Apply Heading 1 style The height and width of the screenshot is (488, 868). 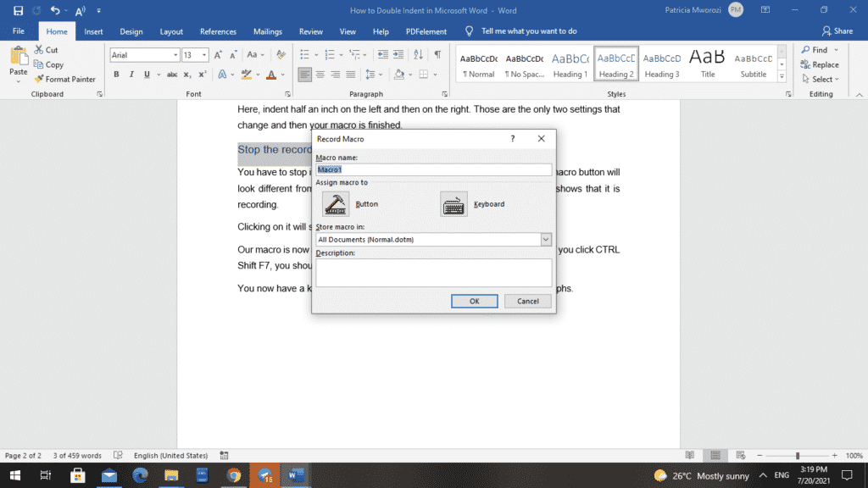tap(570, 64)
